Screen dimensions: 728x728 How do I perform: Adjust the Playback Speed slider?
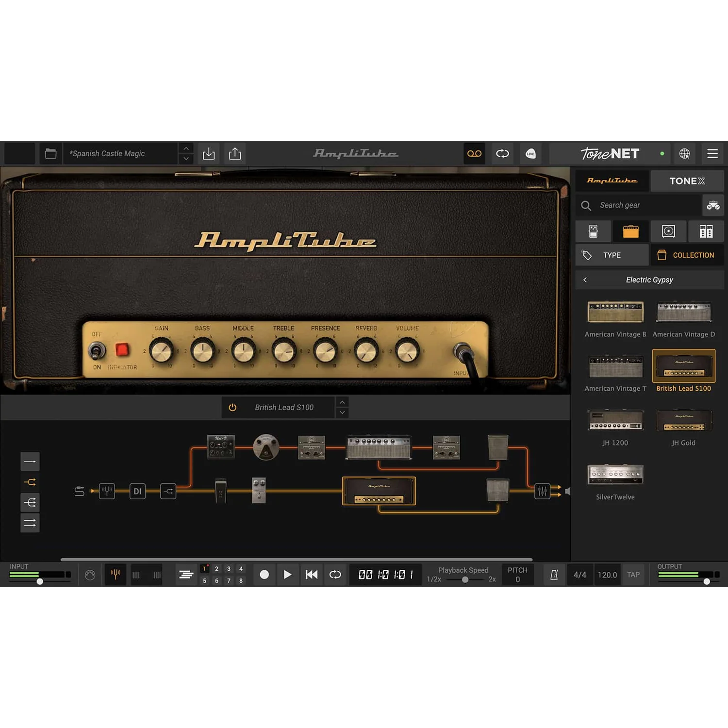point(465,579)
